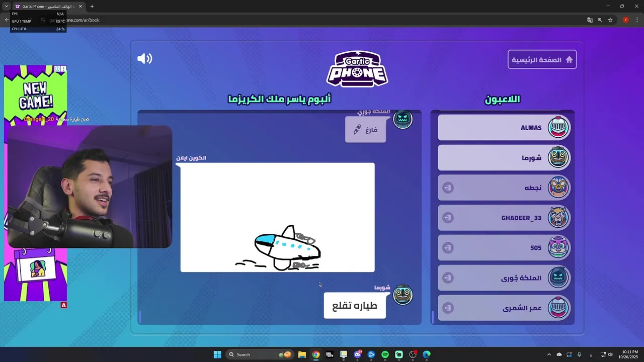The image size is (644, 362).
Task: Open the album of player الملكة جُوري
Action: pyautogui.click(x=504, y=278)
